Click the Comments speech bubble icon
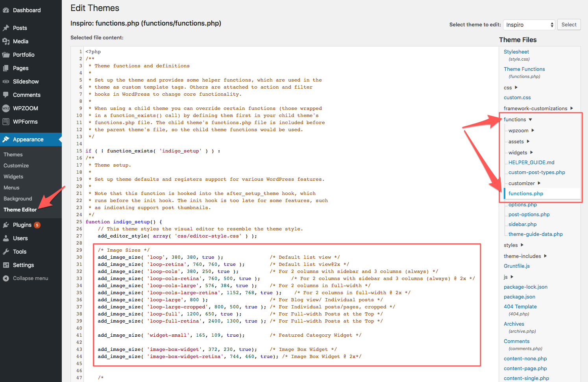Viewport: 588px width, 382px height. click(x=6, y=95)
